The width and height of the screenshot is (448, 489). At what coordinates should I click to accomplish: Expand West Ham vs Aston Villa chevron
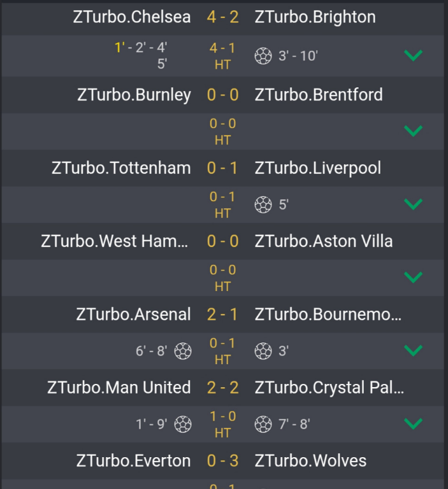(x=414, y=278)
